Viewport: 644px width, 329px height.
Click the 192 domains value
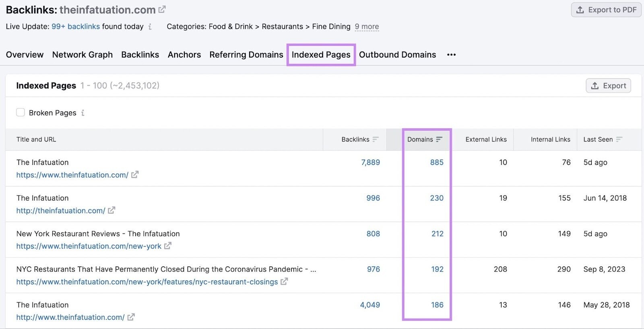[438, 269]
